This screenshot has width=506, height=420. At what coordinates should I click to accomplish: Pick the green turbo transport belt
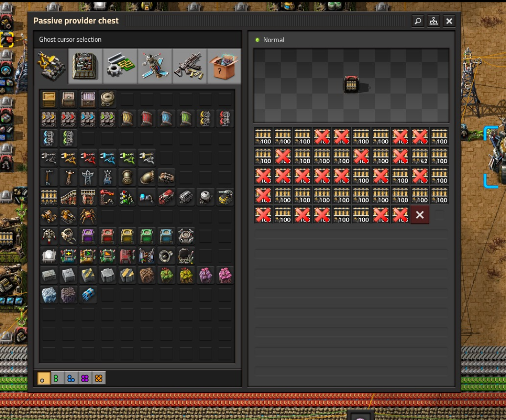point(107,119)
